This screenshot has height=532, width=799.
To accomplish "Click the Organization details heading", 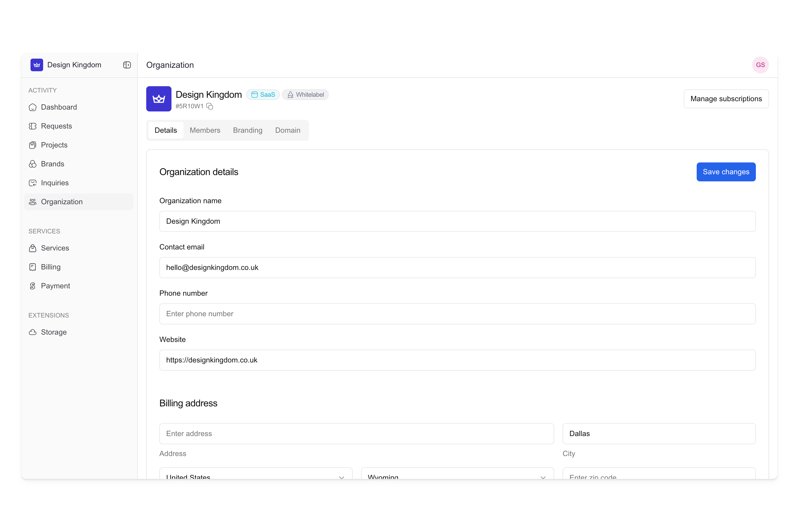I will point(199,172).
